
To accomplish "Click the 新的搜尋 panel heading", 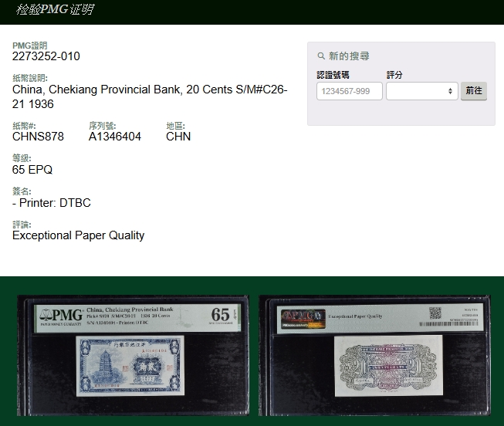I will pos(349,56).
